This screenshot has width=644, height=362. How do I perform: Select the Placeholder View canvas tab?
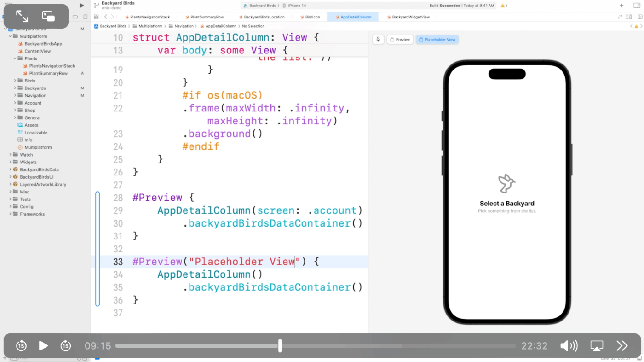(x=437, y=40)
